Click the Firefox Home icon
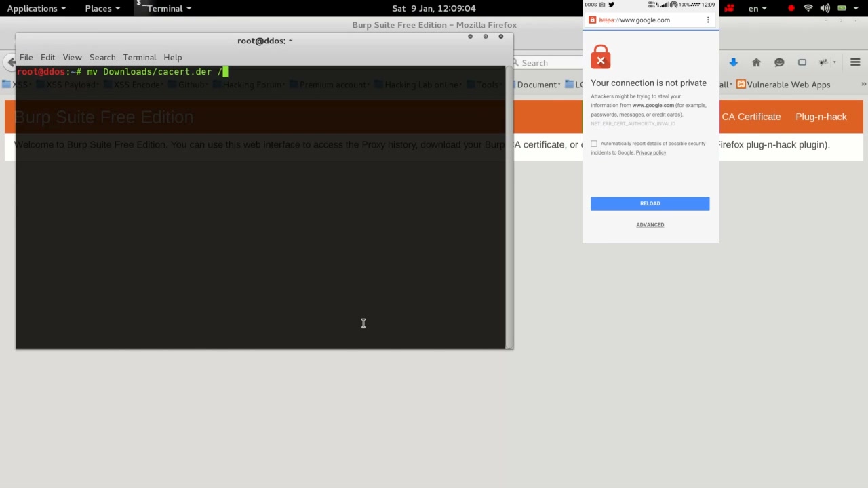The height and width of the screenshot is (488, 868). tap(756, 62)
